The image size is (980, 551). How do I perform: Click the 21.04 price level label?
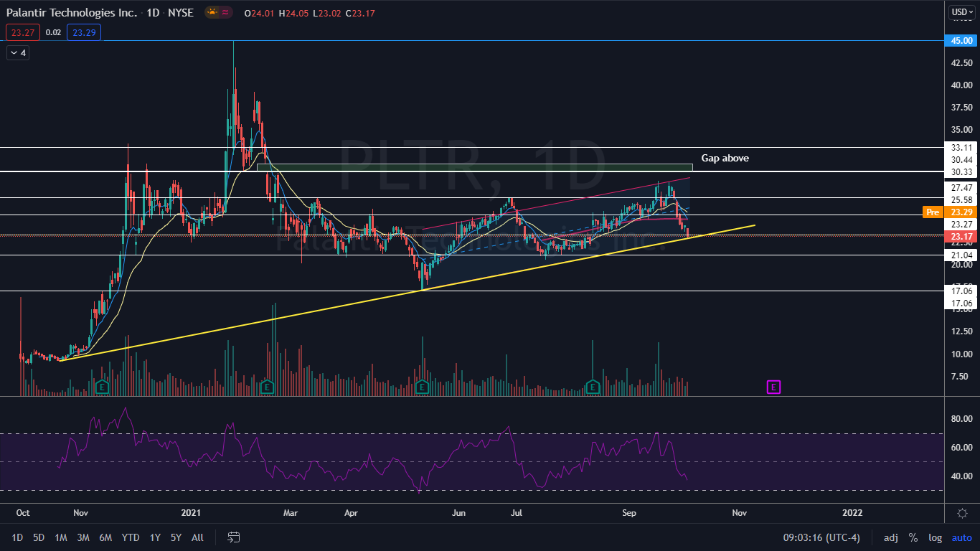[961, 255]
